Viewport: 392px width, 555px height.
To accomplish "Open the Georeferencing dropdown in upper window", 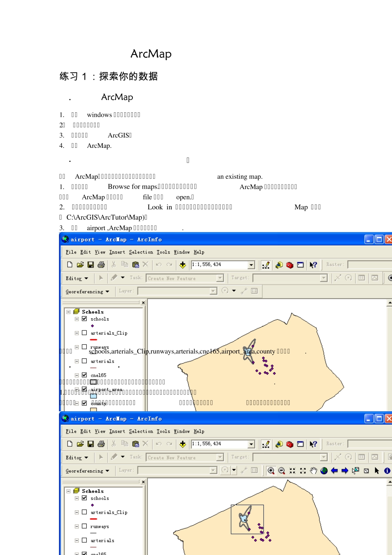I will coord(87,292).
